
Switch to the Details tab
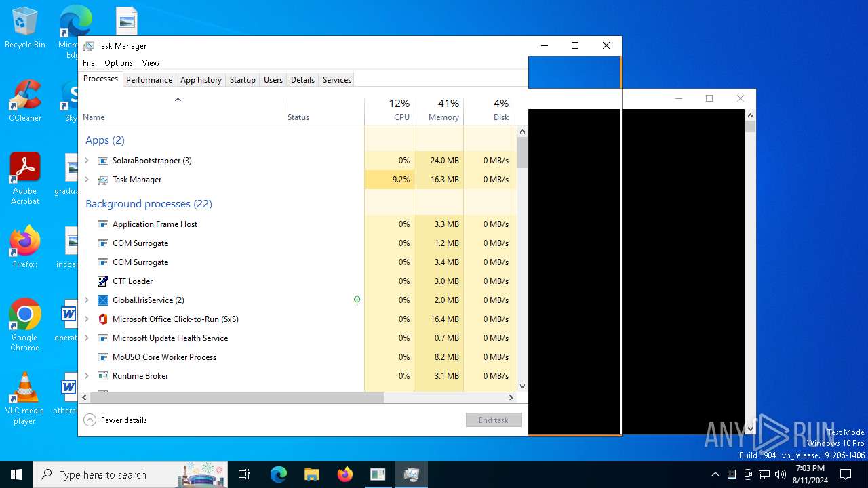click(302, 80)
